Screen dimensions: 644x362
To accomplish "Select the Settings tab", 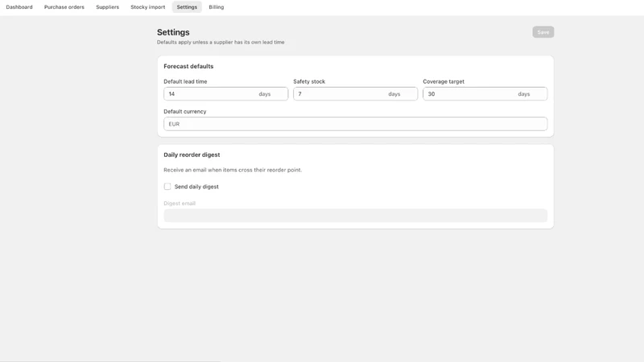I will tap(187, 7).
